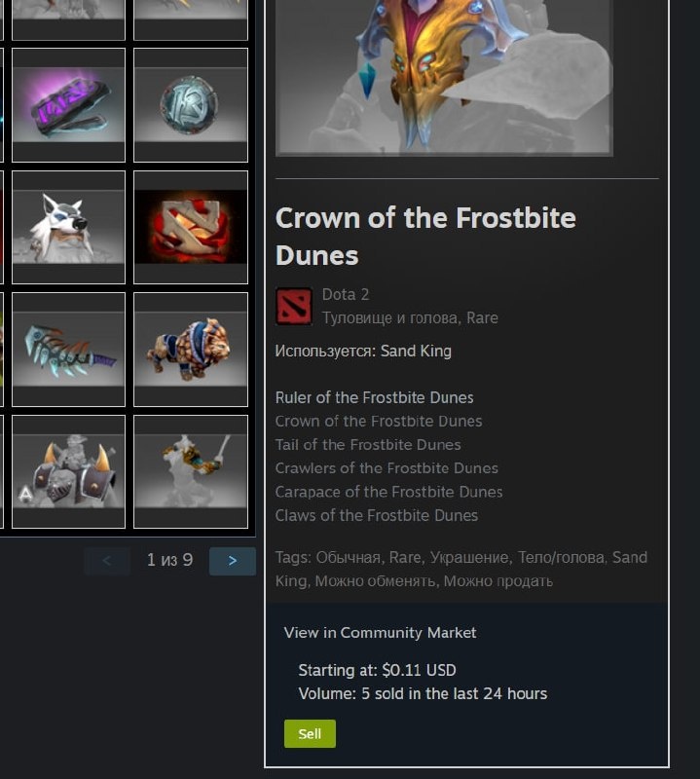Click Crawlers of the Frostbite Dunes
This screenshot has width=700, height=779.
point(387,468)
